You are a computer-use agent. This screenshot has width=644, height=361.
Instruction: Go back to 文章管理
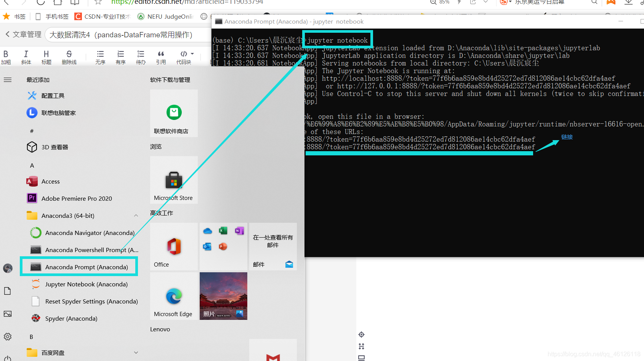[23, 35]
